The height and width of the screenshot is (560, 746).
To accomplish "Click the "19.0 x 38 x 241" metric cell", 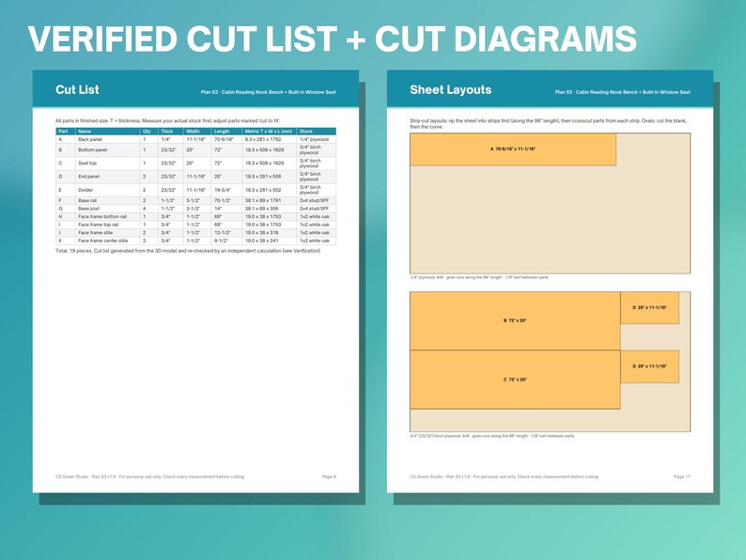I will click(x=262, y=241).
